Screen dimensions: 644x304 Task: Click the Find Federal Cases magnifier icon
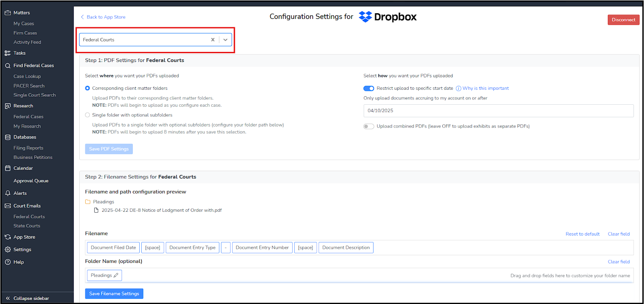pyautogui.click(x=8, y=66)
